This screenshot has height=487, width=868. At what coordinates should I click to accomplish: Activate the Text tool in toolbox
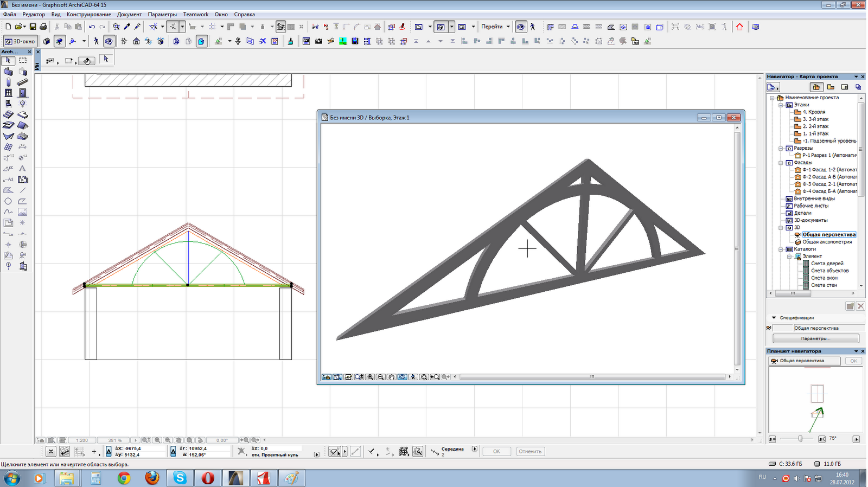(22, 169)
